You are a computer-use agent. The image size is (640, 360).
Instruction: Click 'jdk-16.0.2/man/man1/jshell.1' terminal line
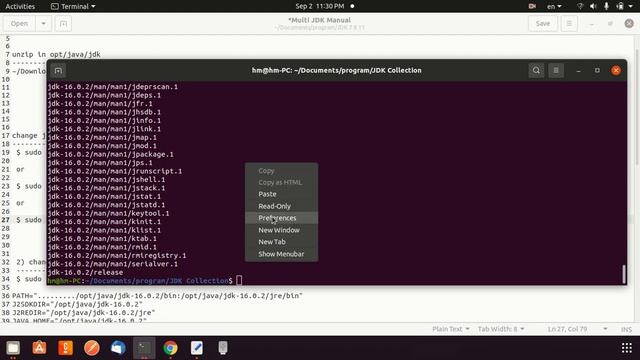(x=106, y=180)
